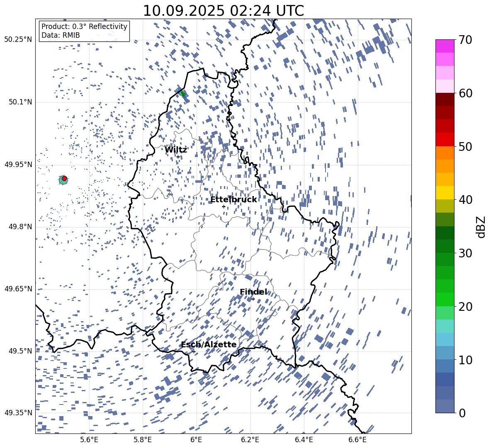The width and height of the screenshot is (491, 448).
Task: Click the 6.2°E longitude tick label
Action: [250, 440]
